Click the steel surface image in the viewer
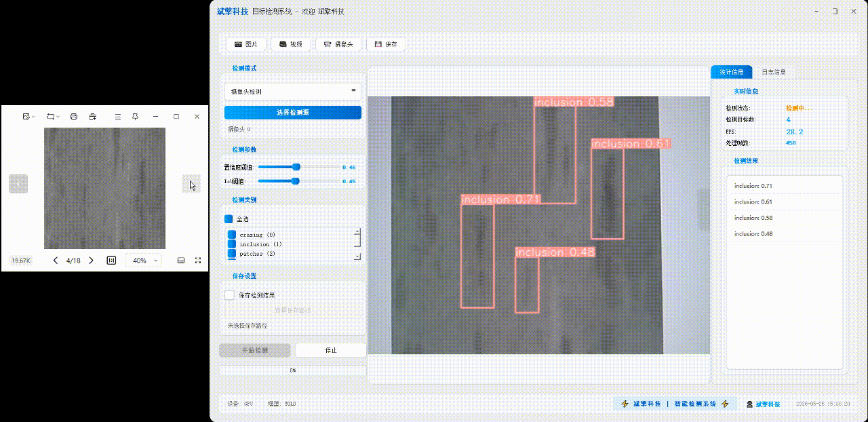Viewport: 868px width, 422px height. coord(105,188)
